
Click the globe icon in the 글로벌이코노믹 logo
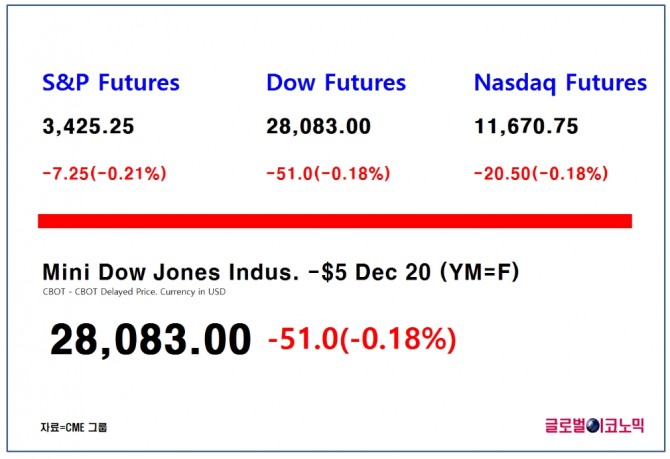point(591,424)
